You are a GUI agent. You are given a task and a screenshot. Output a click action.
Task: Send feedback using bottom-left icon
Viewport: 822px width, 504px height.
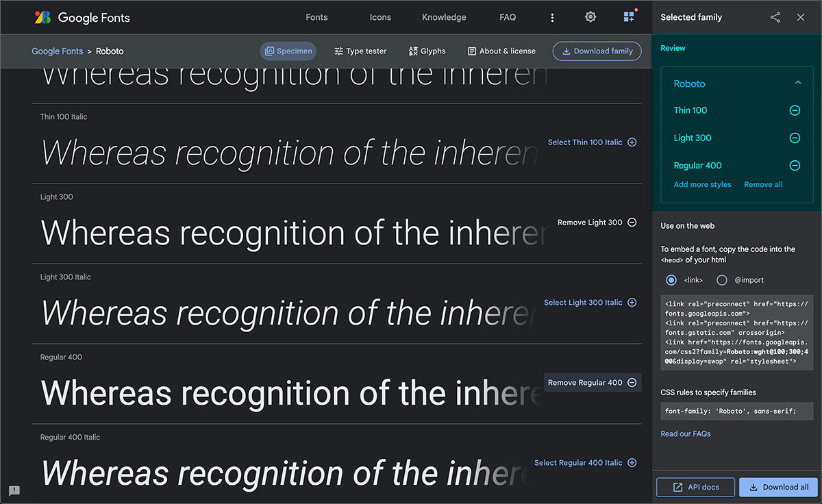pos(14,490)
